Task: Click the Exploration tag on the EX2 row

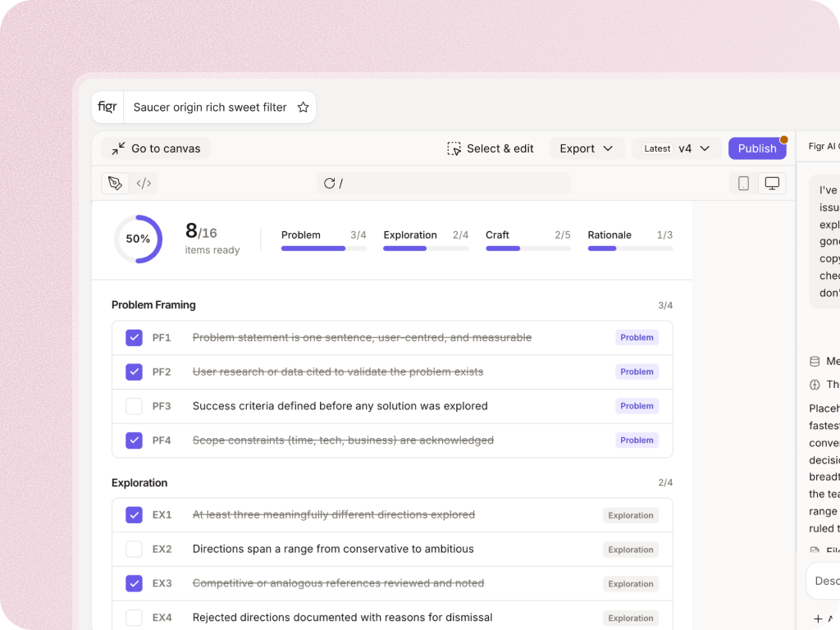Action: pyautogui.click(x=631, y=550)
